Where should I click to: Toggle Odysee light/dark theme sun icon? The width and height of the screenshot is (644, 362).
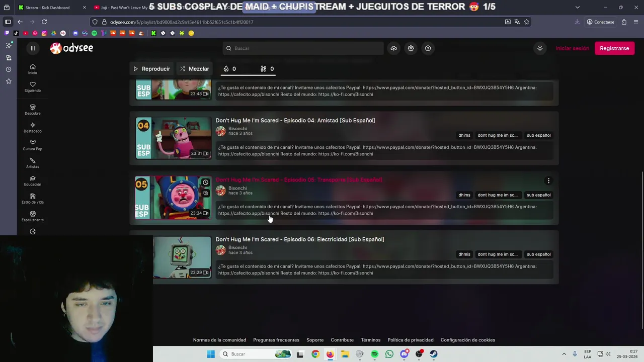(x=540, y=48)
